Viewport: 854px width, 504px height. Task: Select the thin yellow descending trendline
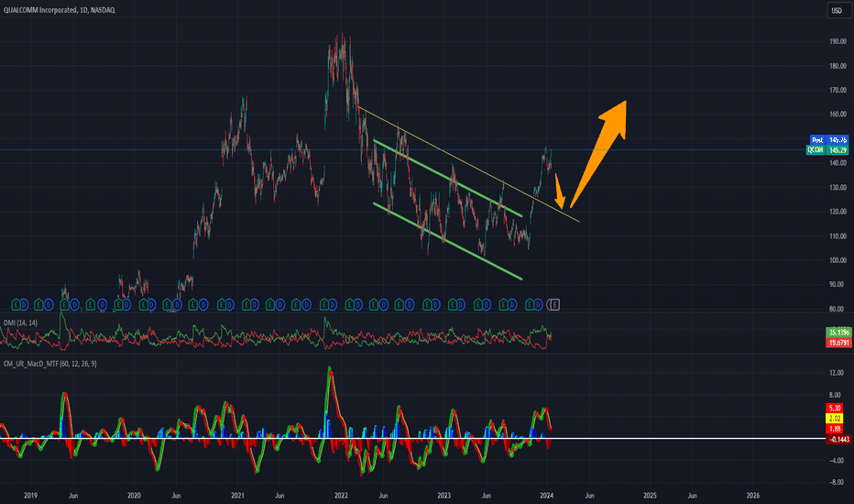(468, 164)
